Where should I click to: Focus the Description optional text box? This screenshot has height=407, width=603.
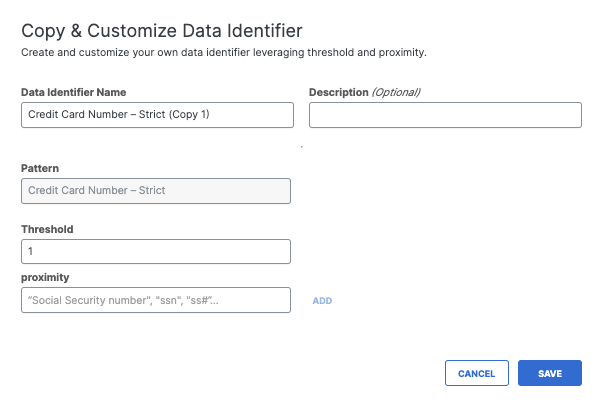click(x=445, y=115)
